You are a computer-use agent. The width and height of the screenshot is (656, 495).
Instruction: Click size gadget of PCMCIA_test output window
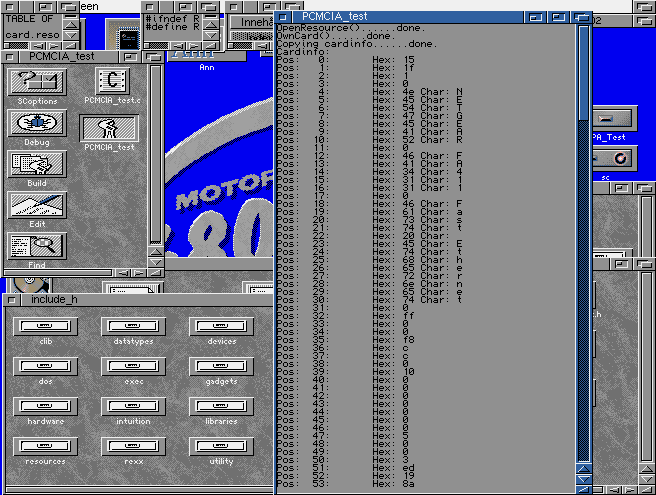[584, 489]
